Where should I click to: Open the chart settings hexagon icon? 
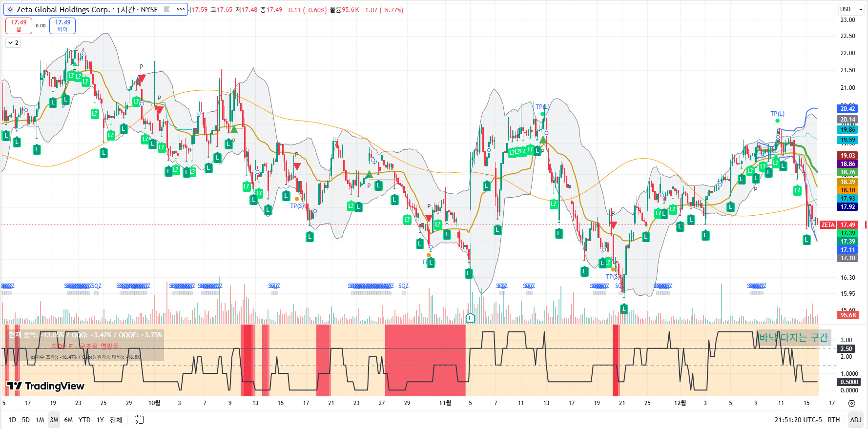coord(852,403)
